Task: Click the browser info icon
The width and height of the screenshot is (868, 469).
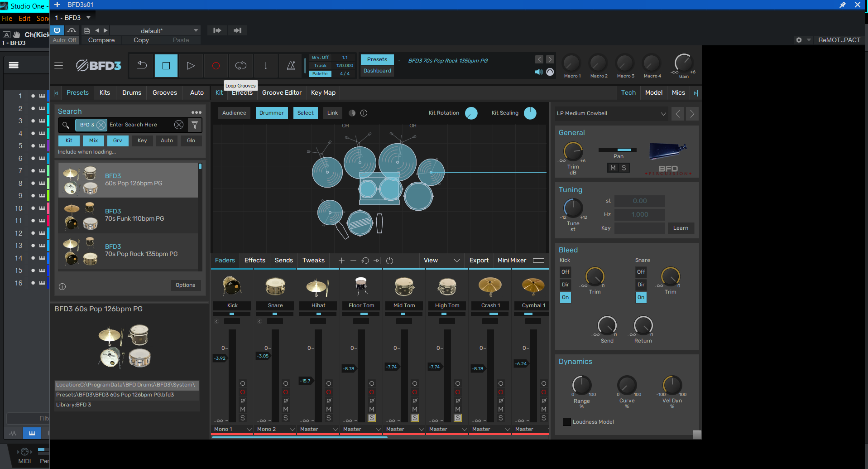Action: click(x=62, y=286)
